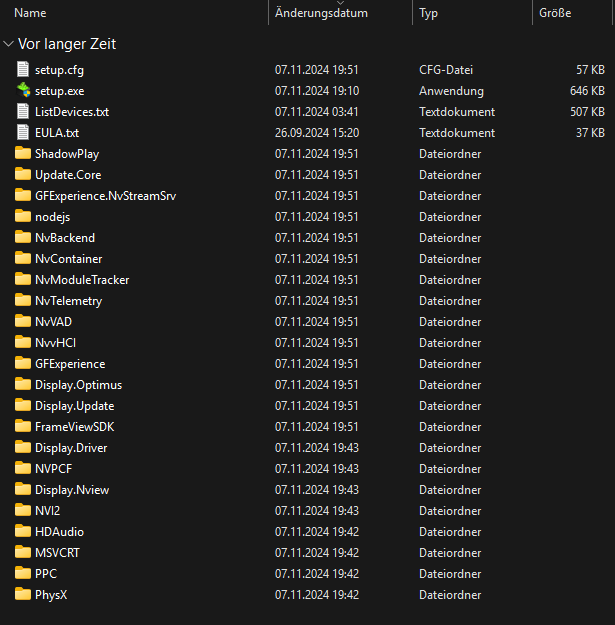Select the NvvHCI folder icon
This screenshot has height=625, width=615.
click(x=23, y=342)
